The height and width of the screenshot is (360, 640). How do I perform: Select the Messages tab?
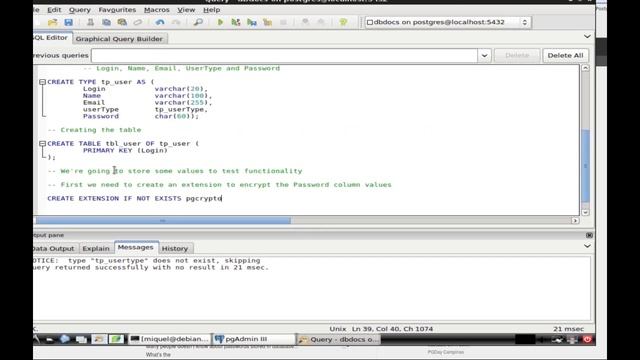pyautogui.click(x=136, y=247)
